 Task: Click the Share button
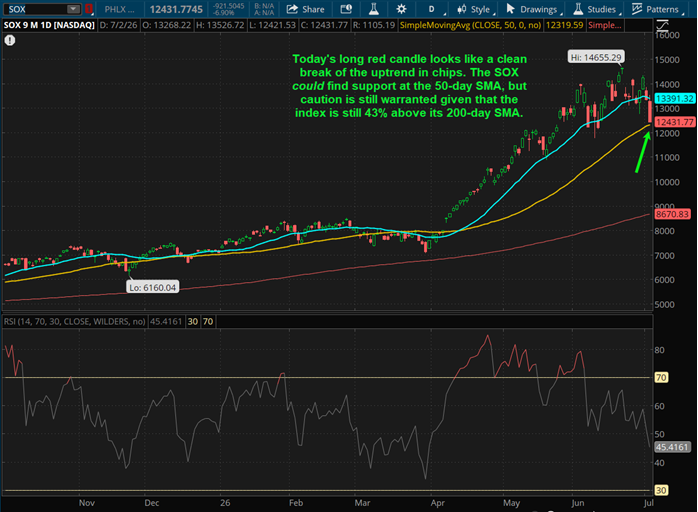point(306,9)
